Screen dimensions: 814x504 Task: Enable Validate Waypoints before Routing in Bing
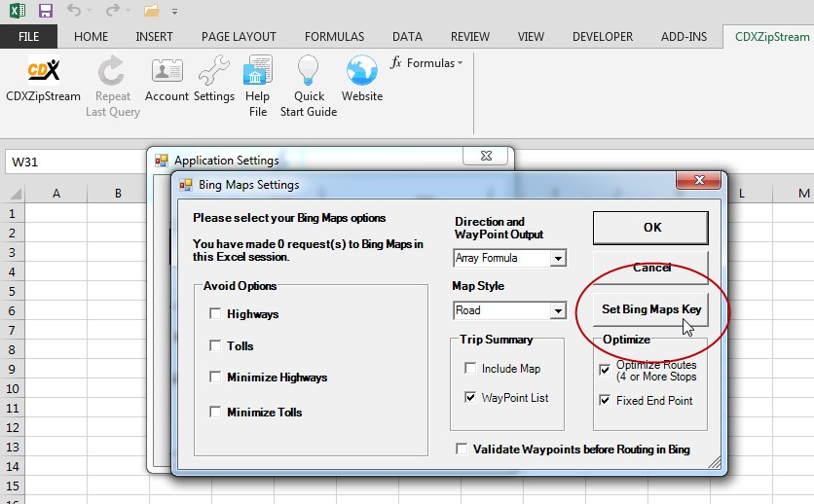462,450
